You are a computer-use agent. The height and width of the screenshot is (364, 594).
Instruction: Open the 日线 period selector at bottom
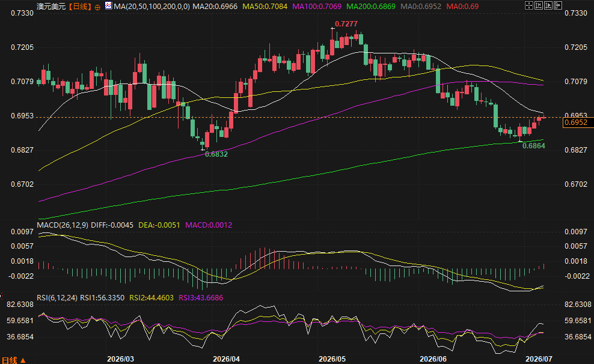[14, 360]
